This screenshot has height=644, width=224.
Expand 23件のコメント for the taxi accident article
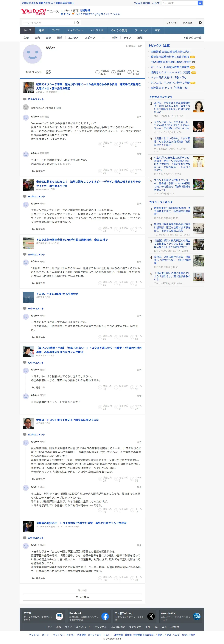pyautogui.click(x=35, y=99)
